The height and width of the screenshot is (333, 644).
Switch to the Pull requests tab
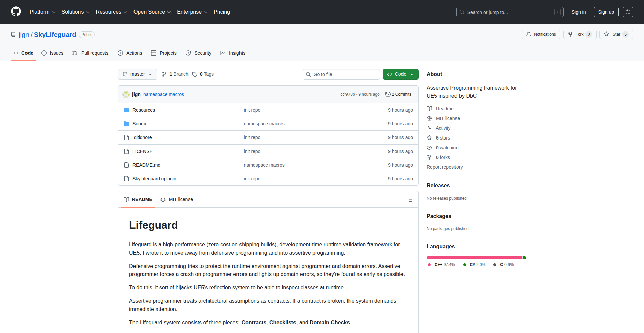(90, 53)
